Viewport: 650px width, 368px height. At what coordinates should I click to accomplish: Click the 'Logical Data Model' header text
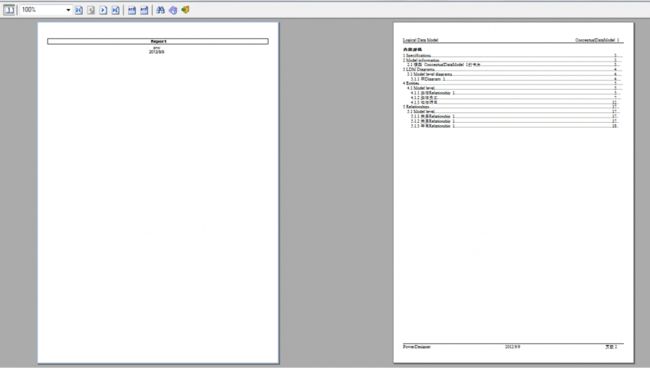[x=420, y=40]
